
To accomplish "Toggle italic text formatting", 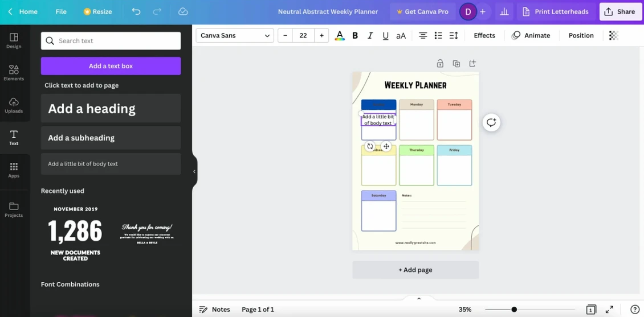I will (370, 35).
